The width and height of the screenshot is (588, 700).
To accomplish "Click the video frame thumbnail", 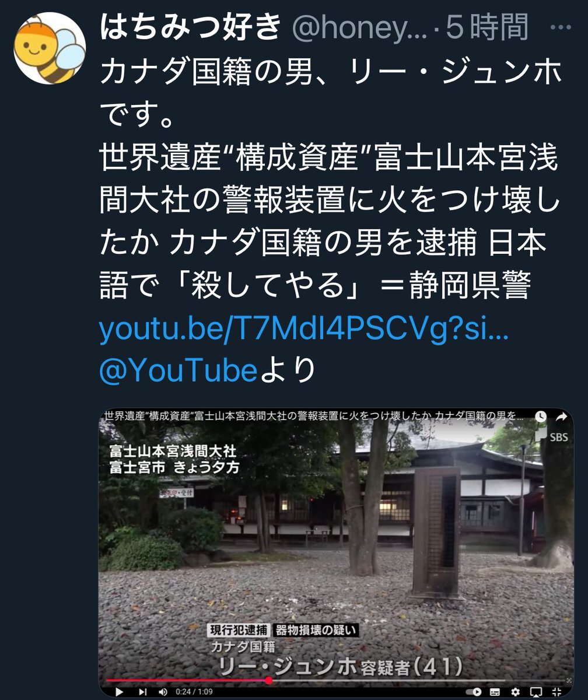I will click(336, 548).
